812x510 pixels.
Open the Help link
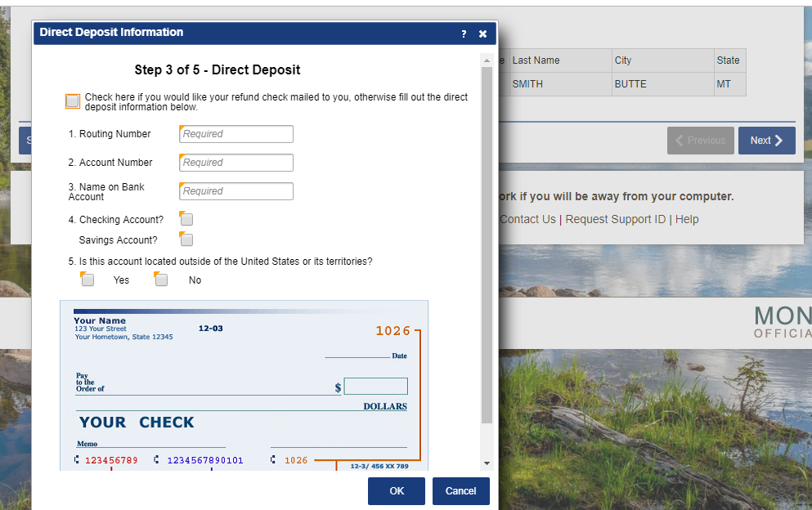[x=686, y=219]
